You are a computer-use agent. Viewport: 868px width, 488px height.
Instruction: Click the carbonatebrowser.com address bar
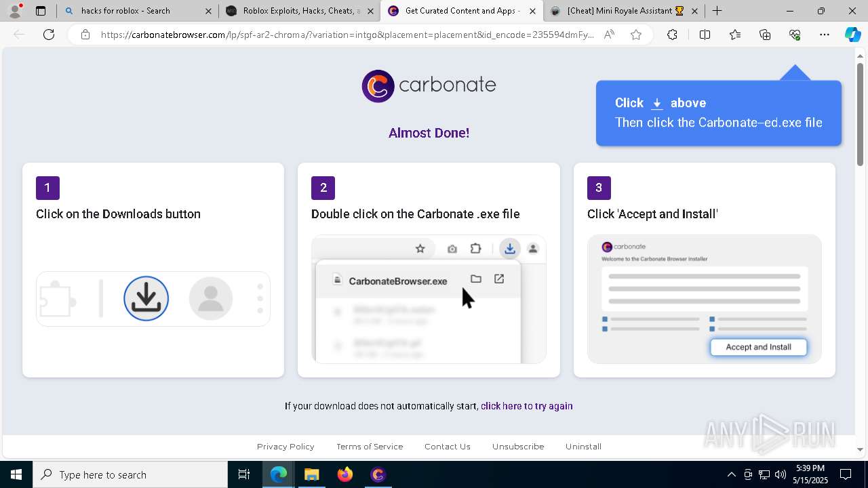347,35
